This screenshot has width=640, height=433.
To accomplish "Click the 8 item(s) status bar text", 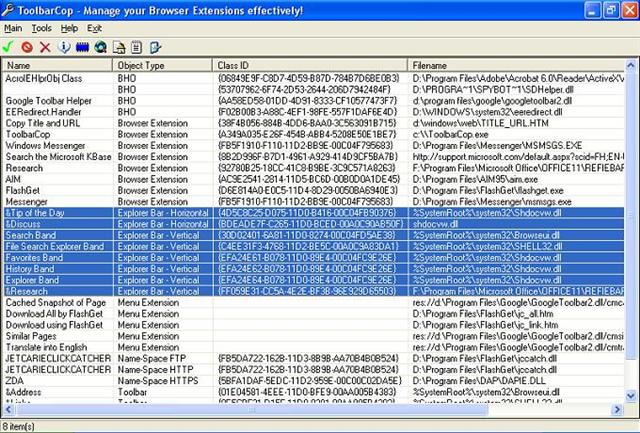I will [18, 426].
